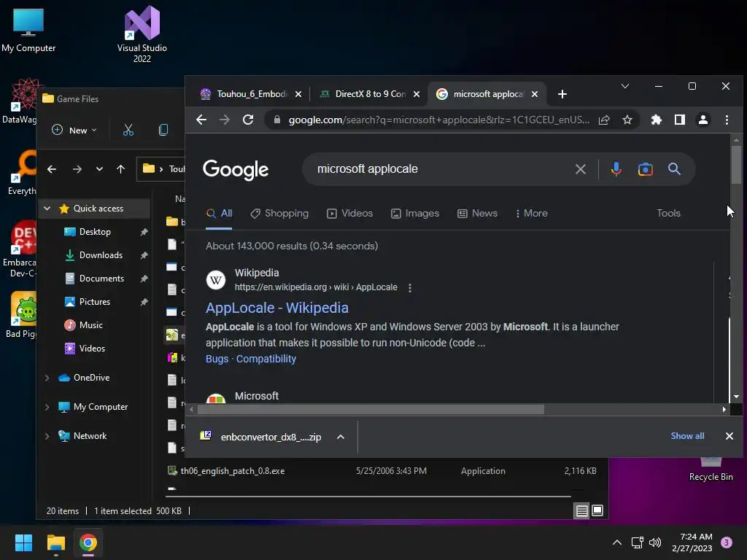Click the Google logo
The width and height of the screenshot is (747, 560).
click(x=236, y=169)
